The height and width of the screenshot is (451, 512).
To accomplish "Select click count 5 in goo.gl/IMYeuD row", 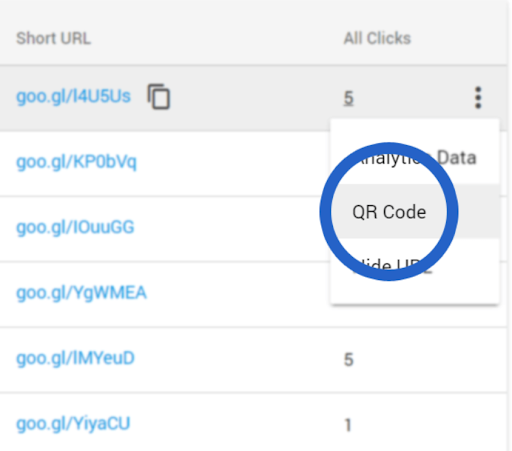I will point(348,360).
